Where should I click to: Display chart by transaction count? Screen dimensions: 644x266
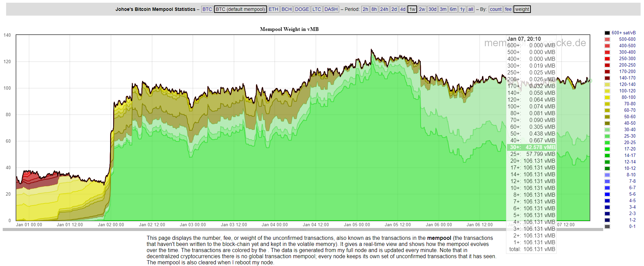(495, 9)
